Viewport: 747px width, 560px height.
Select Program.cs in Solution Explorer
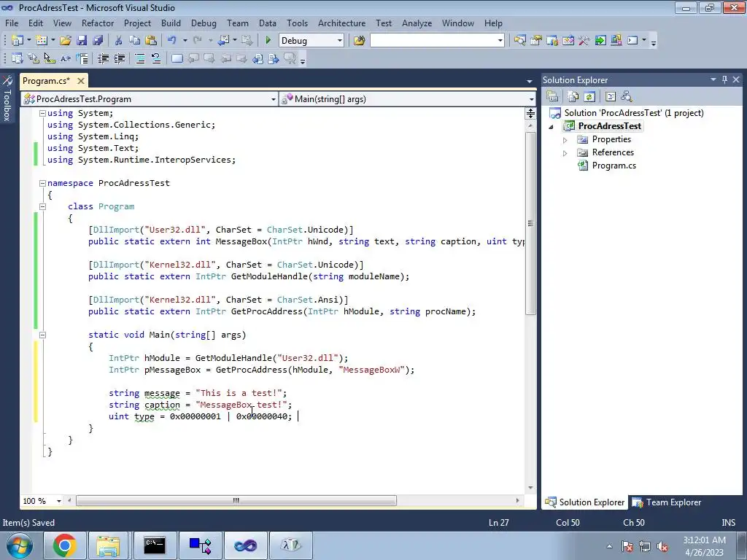coord(614,166)
